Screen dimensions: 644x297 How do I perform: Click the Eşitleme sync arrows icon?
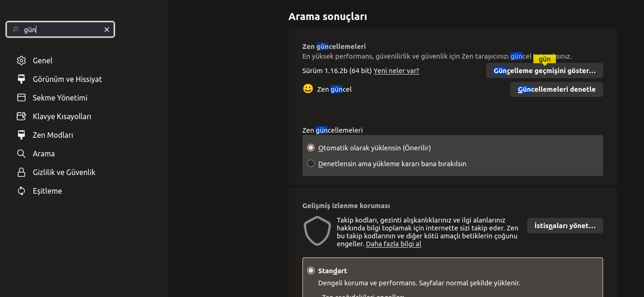[x=21, y=191]
